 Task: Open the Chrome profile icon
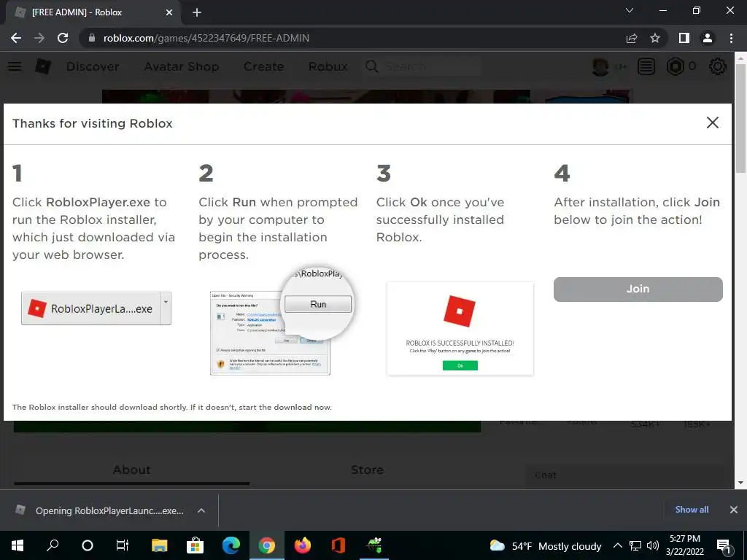point(708,38)
